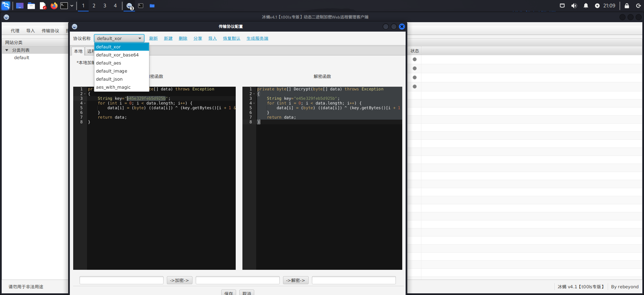Viewport: 644px width, 295px height.
Task: Launch Firefox from the top panel
Action: 54,6
